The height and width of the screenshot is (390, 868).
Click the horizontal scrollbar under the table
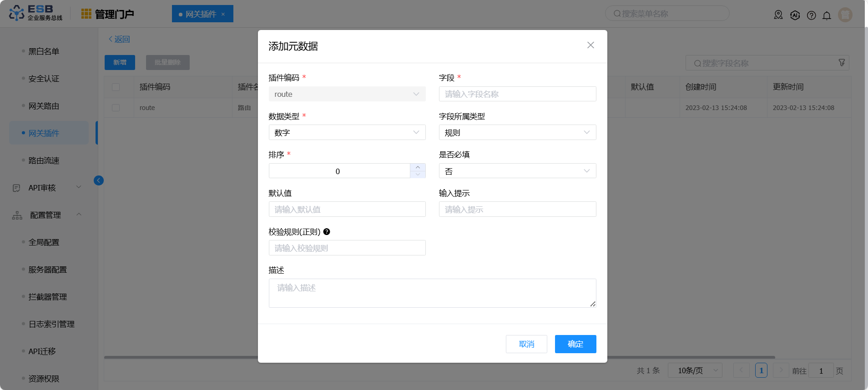(x=439, y=357)
